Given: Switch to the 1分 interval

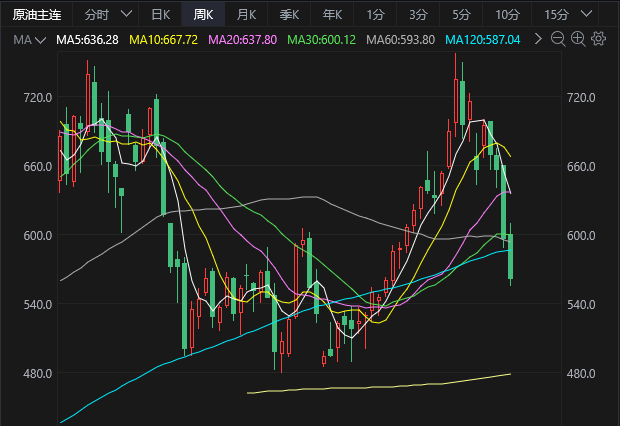Looking at the screenshot, I should (x=375, y=15).
